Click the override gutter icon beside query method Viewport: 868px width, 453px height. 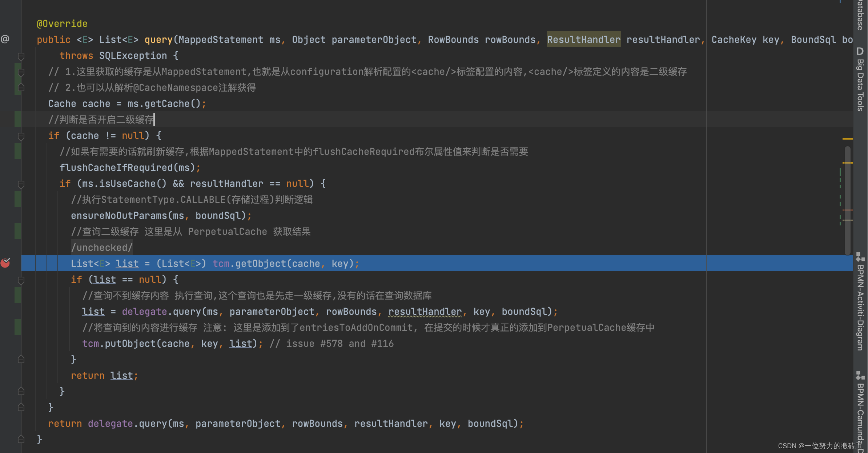tap(5, 39)
